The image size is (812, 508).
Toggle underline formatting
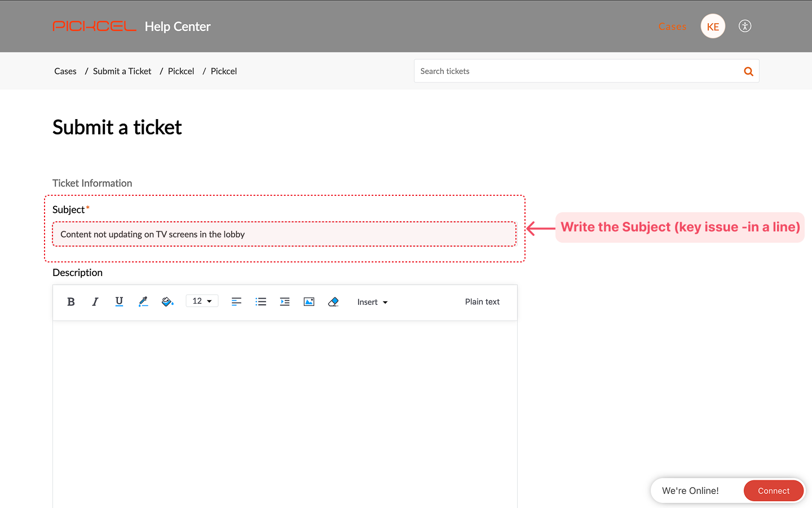click(119, 302)
